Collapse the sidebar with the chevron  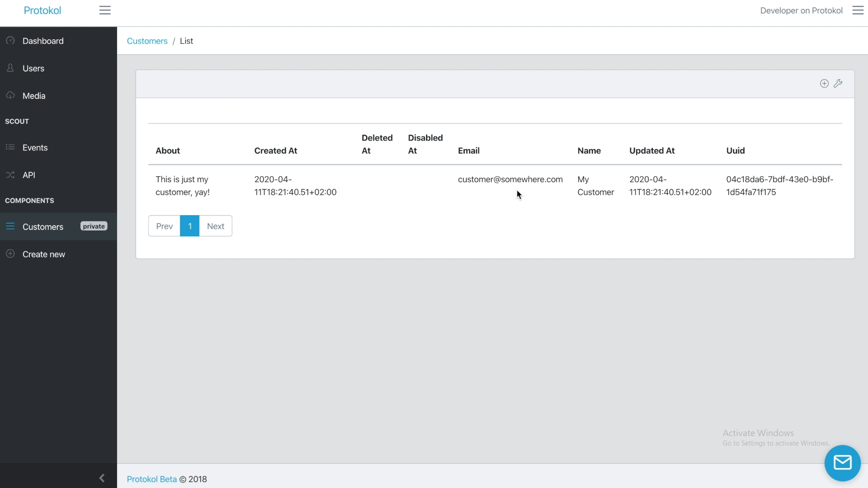point(102,478)
